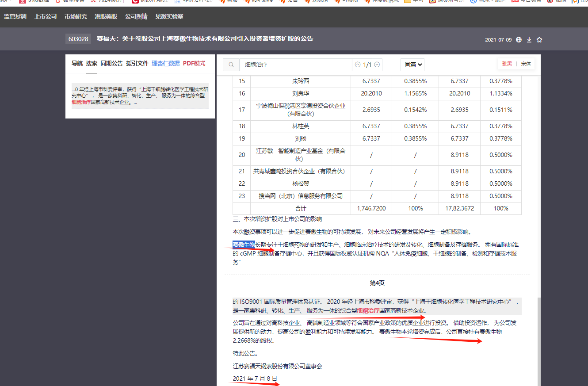Switch font to 宋体
588x386 pixels.
click(526, 64)
